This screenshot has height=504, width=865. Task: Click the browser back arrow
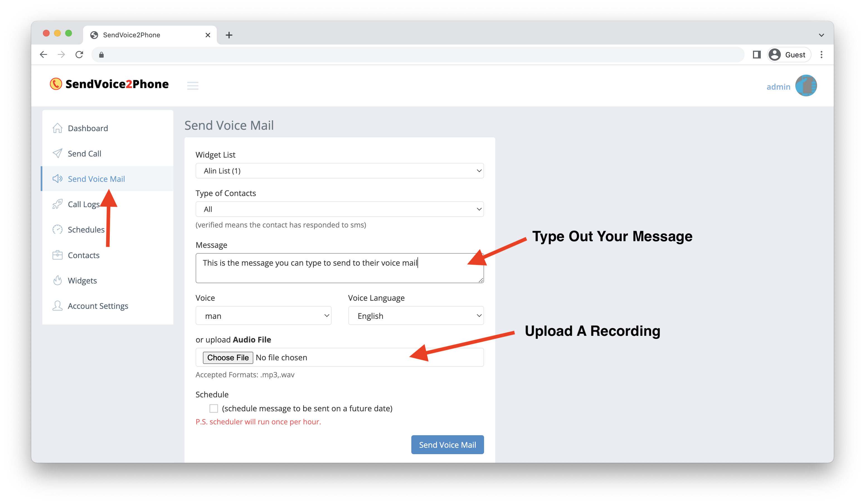[x=43, y=55]
